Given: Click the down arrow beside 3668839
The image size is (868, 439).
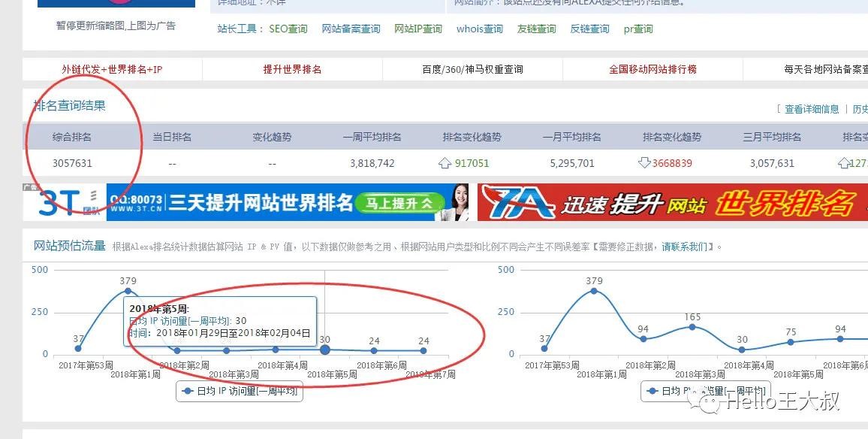Looking at the screenshot, I should pos(644,163).
